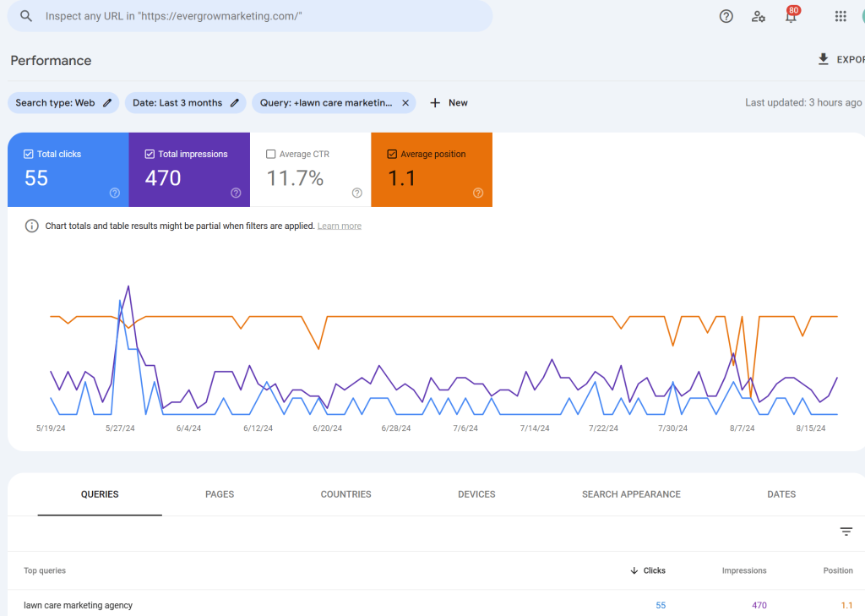Click the help question mark icon
Viewport: 865px width, 616px height.
726,16
